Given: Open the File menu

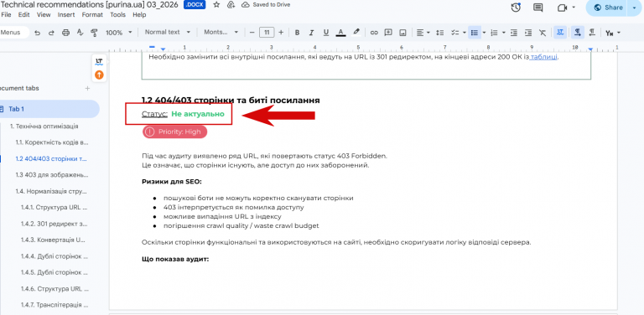Looking at the screenshot, I should click(x=6, y=15).
